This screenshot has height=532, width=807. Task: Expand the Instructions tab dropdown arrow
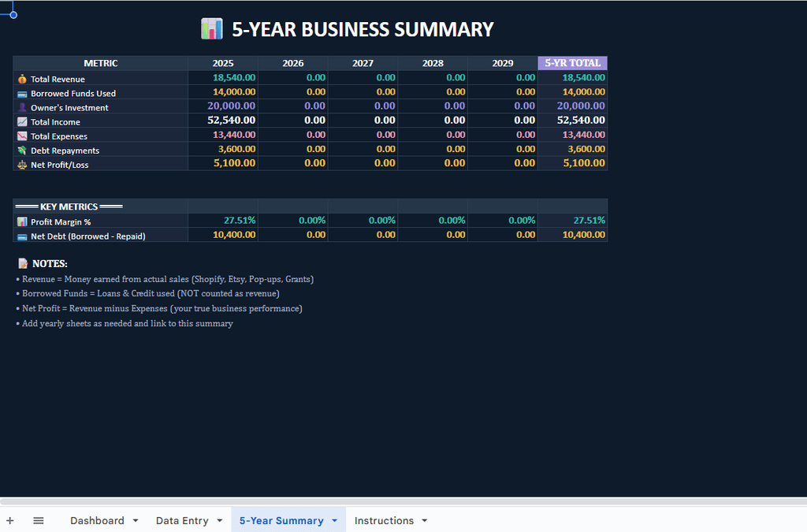tap(425, 521)
